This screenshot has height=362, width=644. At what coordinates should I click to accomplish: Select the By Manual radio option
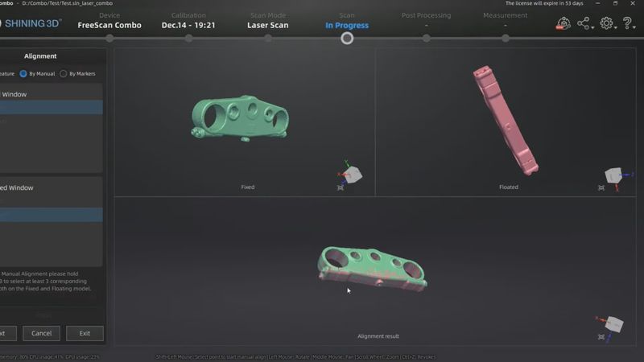[x=23, y=73]
